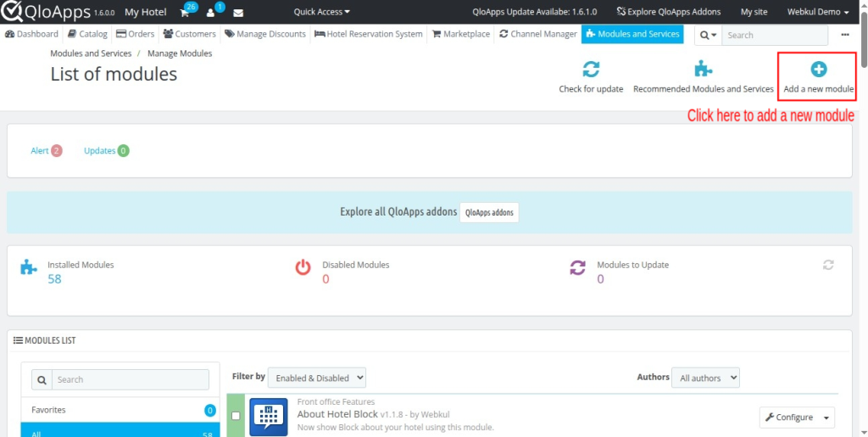
Task: Tick the About Hotel Block checkbox
Action: coord(236,416)
